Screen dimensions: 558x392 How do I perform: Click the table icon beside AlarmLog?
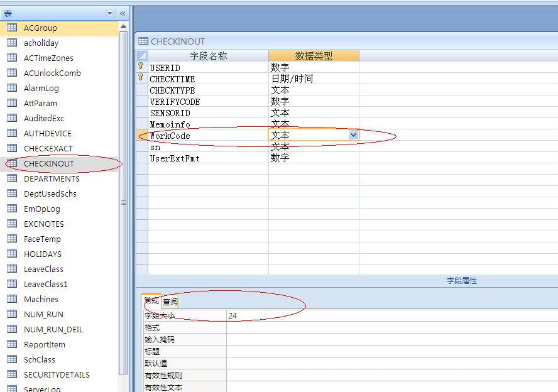11,88
